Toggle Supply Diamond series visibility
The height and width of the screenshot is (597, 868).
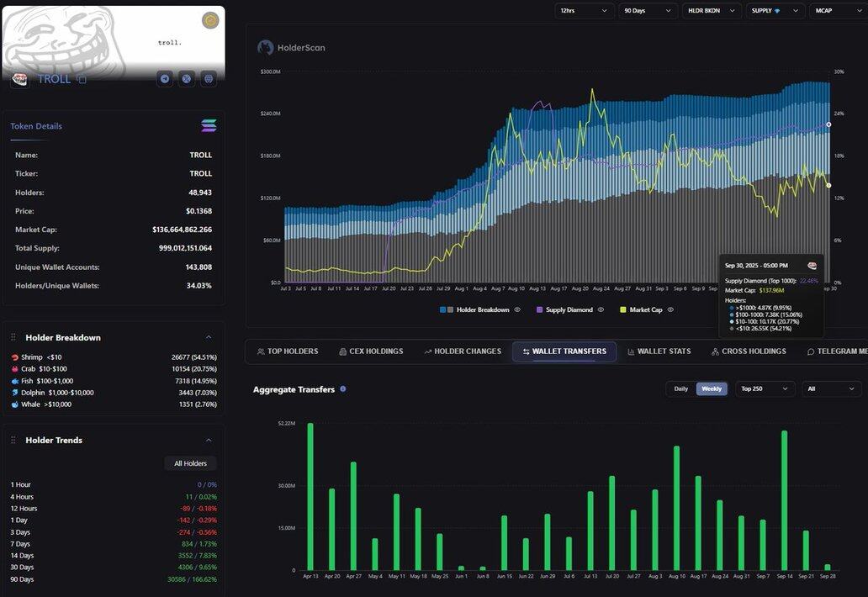(601, 310)
